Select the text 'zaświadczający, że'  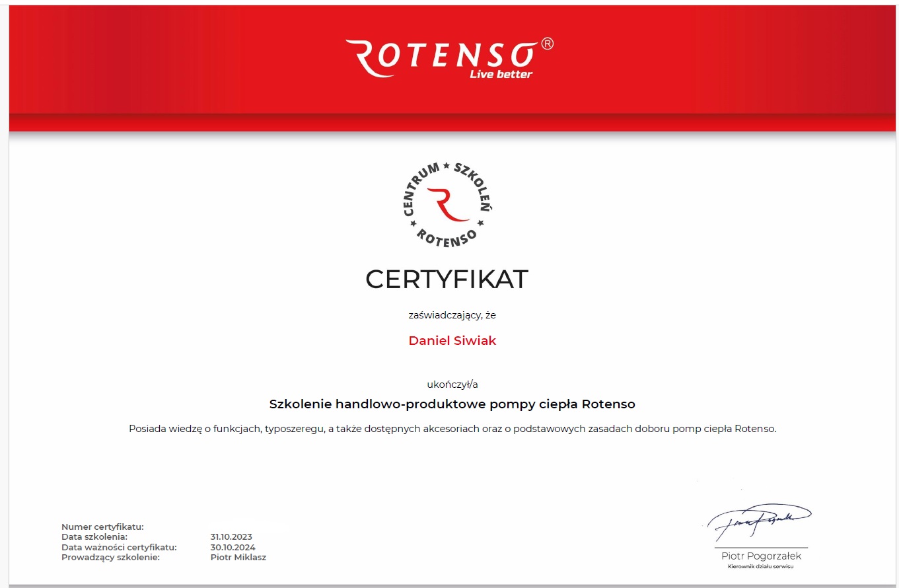click(452, 315)
